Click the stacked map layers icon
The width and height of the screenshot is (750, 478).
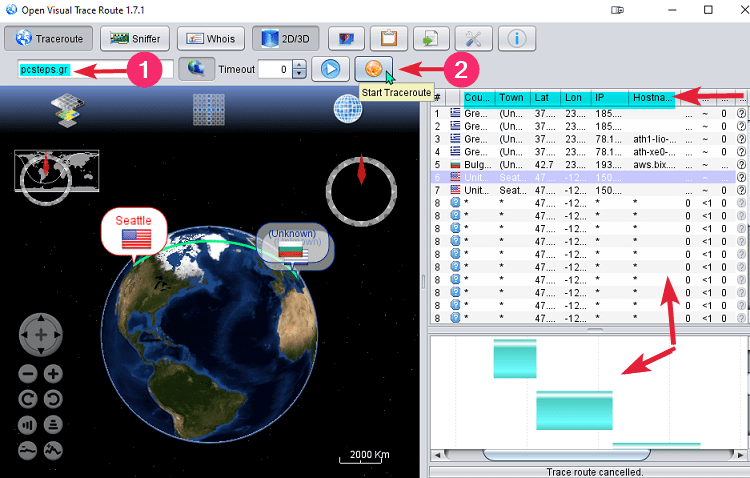pyautogui.click(x=67, y=110)
